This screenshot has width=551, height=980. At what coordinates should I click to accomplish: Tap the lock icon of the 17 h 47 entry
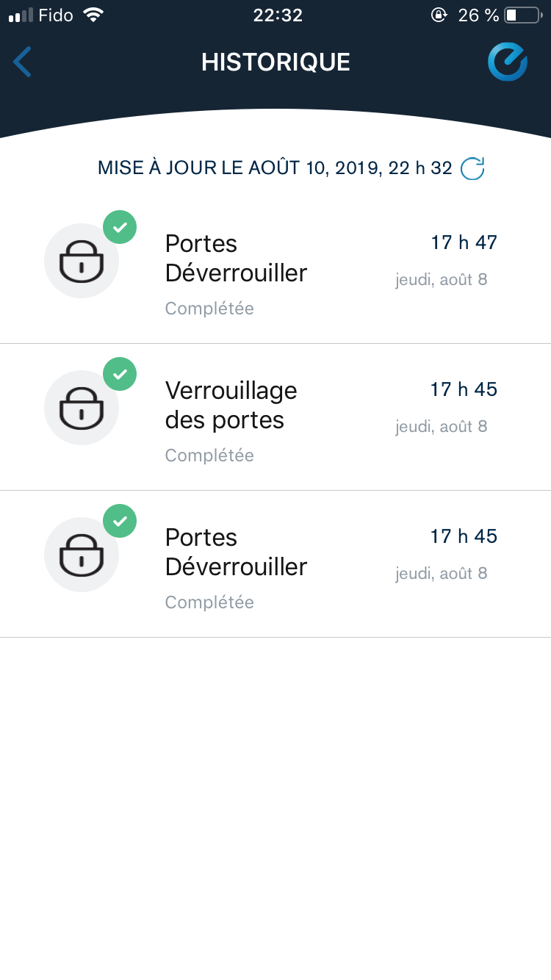coord(82,261)
